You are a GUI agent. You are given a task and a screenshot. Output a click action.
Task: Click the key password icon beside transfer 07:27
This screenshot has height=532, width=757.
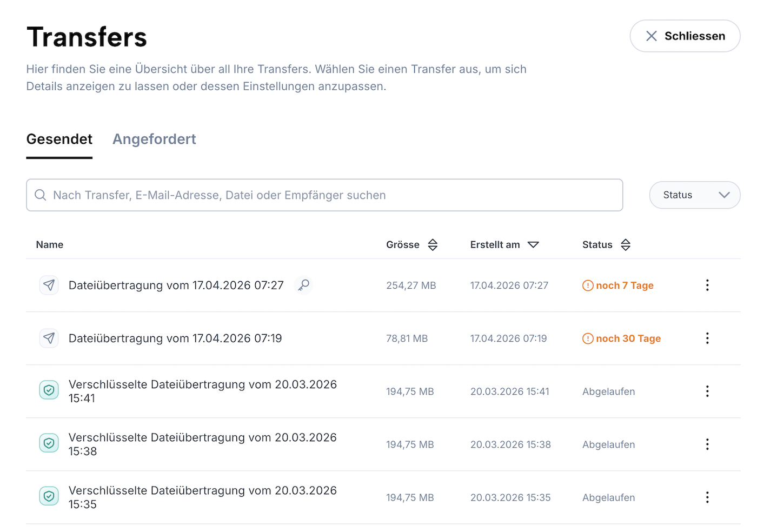(x=304, y=284)
